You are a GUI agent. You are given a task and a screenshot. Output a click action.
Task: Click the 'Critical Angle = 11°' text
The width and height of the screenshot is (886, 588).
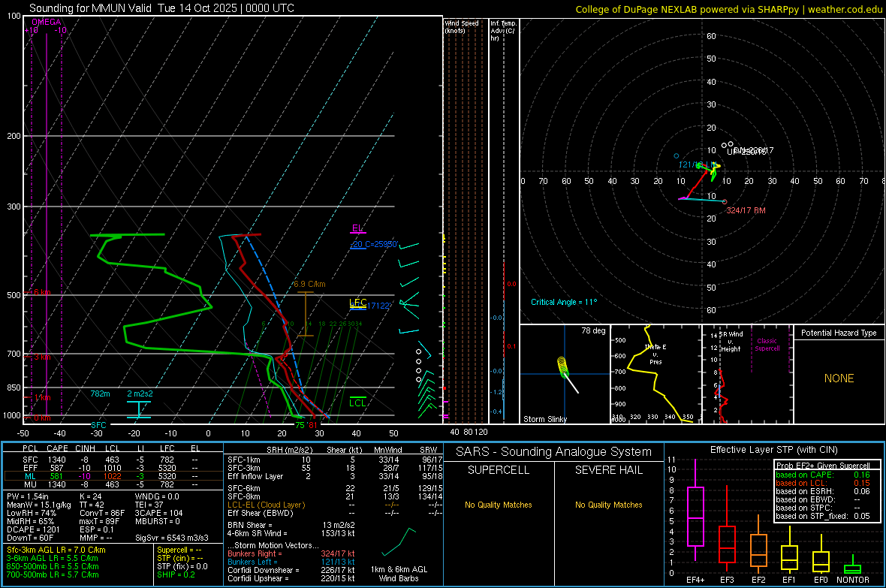click(x=563, y=302)
